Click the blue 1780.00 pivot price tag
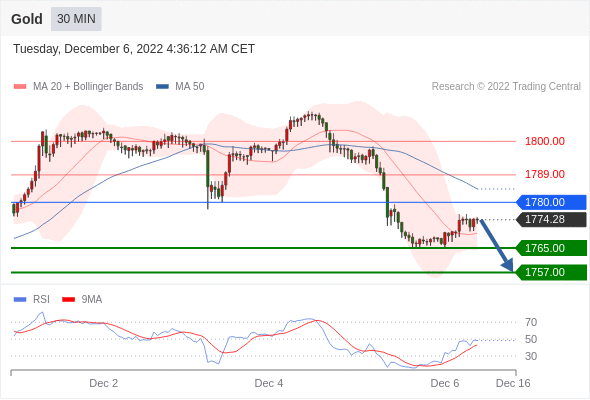Viewport: 590px width, 400px height. coord(551,202)
